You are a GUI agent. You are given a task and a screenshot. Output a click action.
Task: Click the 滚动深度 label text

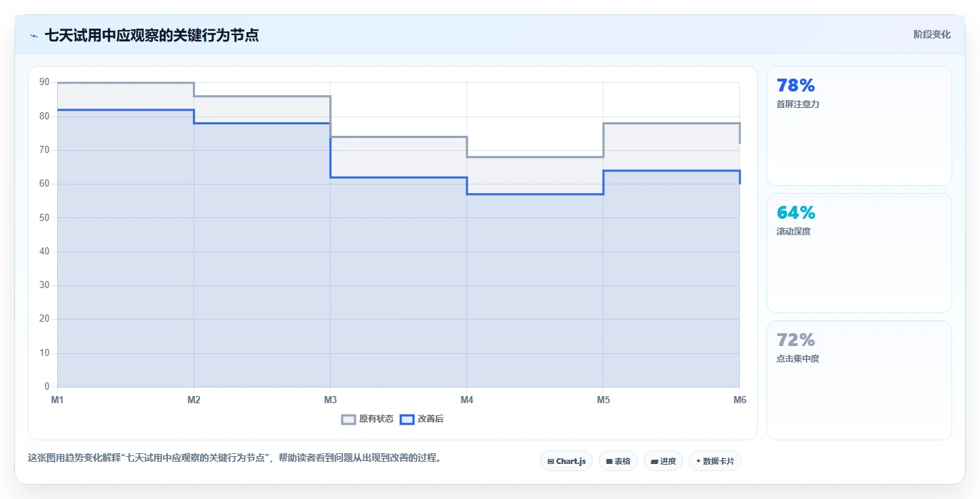point(794,232)
